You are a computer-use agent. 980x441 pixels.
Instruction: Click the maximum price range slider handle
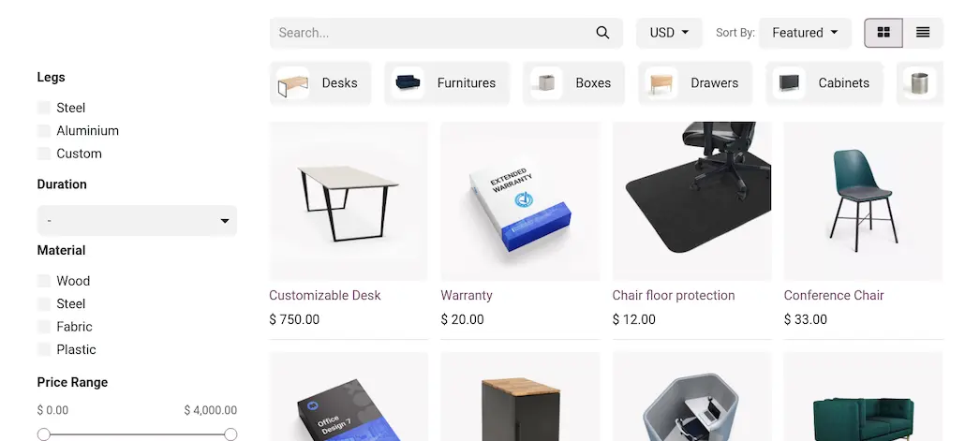click(x=230, y=434)
